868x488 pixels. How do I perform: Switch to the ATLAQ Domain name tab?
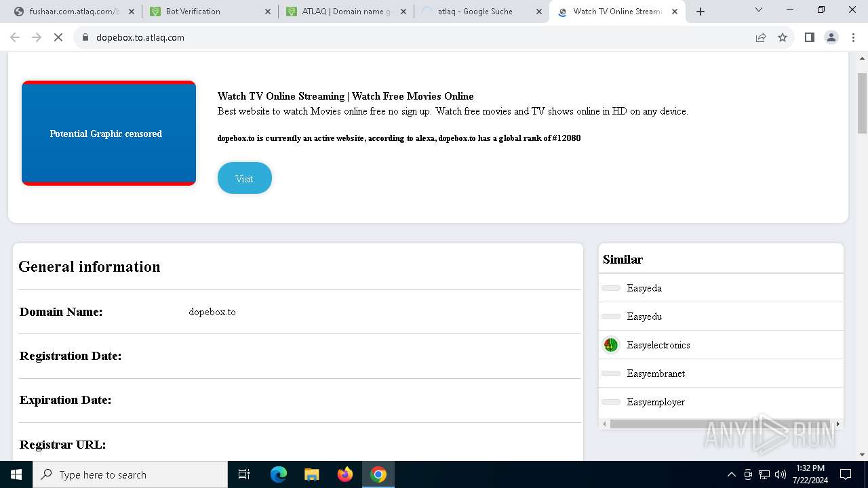346,12
